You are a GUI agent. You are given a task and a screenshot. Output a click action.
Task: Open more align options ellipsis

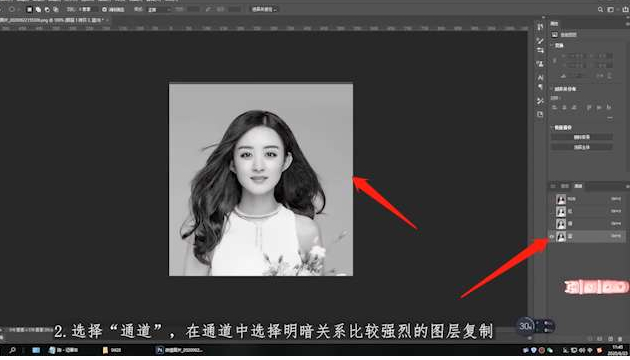coord(610,118)
